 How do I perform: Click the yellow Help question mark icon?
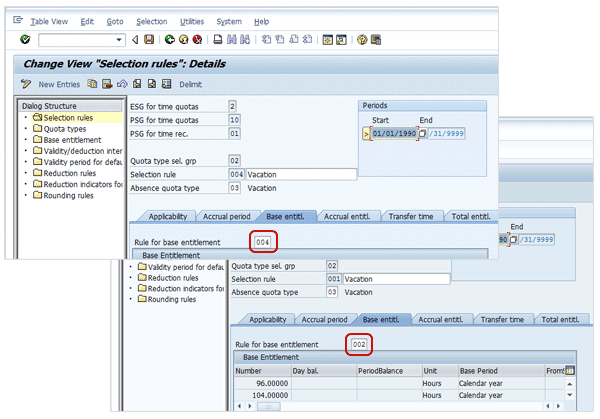362,40
